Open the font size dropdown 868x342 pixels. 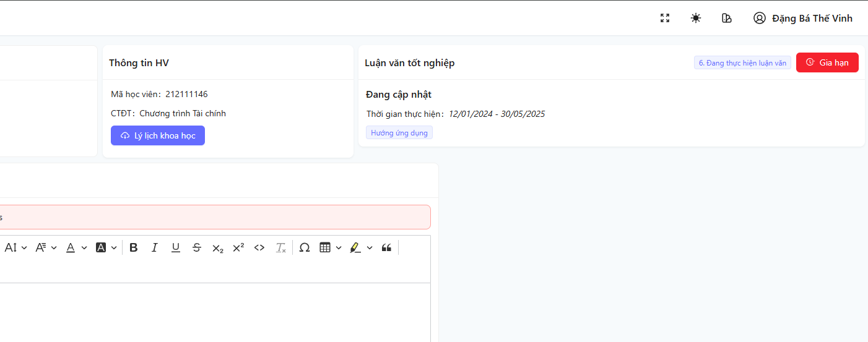tap(16, 248)
